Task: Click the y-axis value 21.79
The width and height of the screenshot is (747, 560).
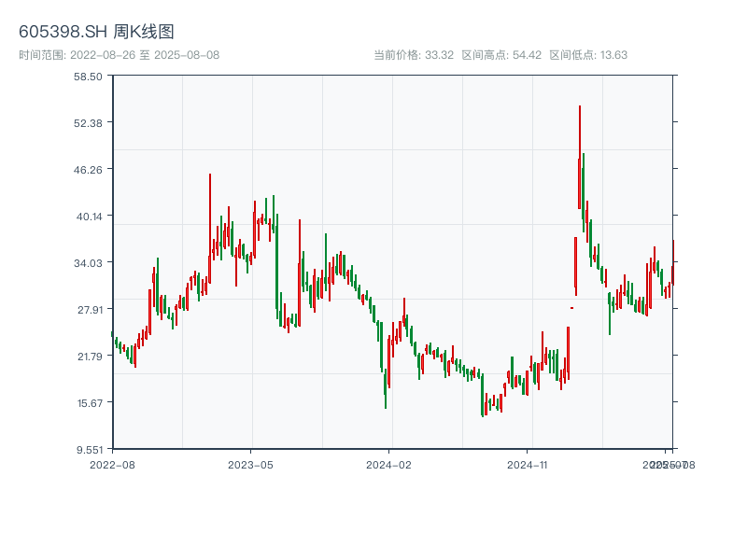Action: click(x=90, y=357)
